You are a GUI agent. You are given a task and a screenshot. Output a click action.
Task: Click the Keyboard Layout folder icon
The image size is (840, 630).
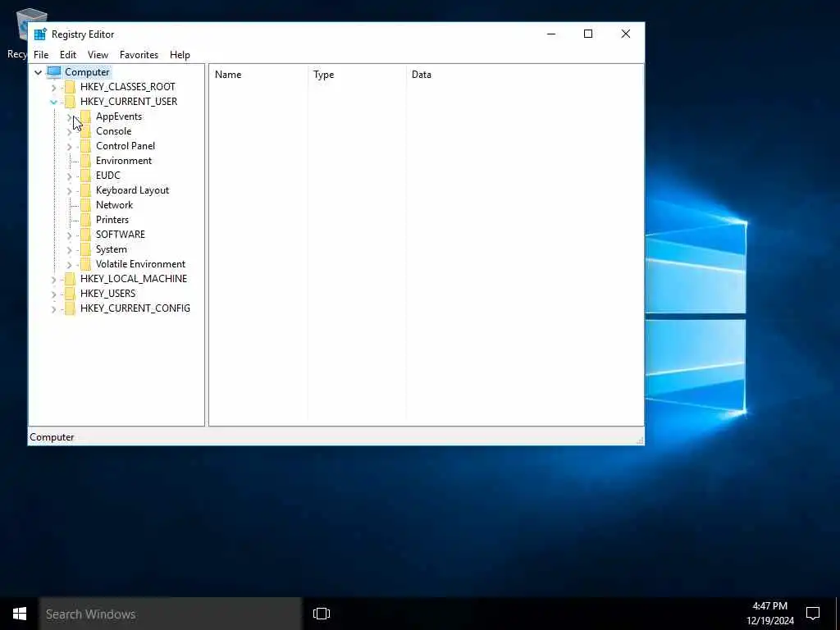click(x=85, y=190)
